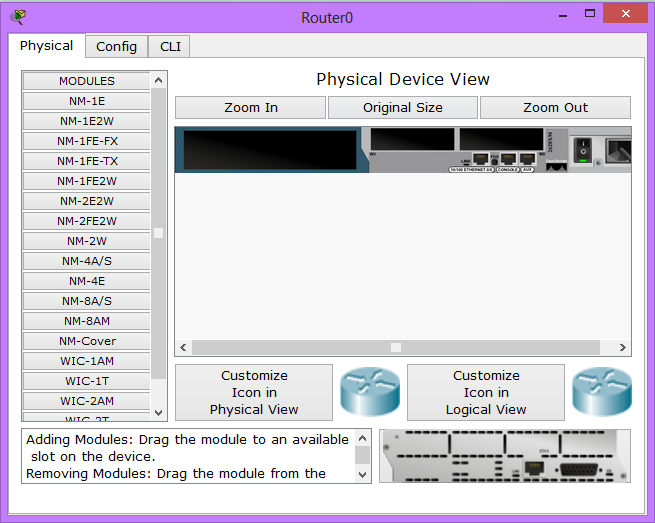Pick the NM-Cover module
The width and height of the screenshot is (655, 523).
click(x=86, y=341)
